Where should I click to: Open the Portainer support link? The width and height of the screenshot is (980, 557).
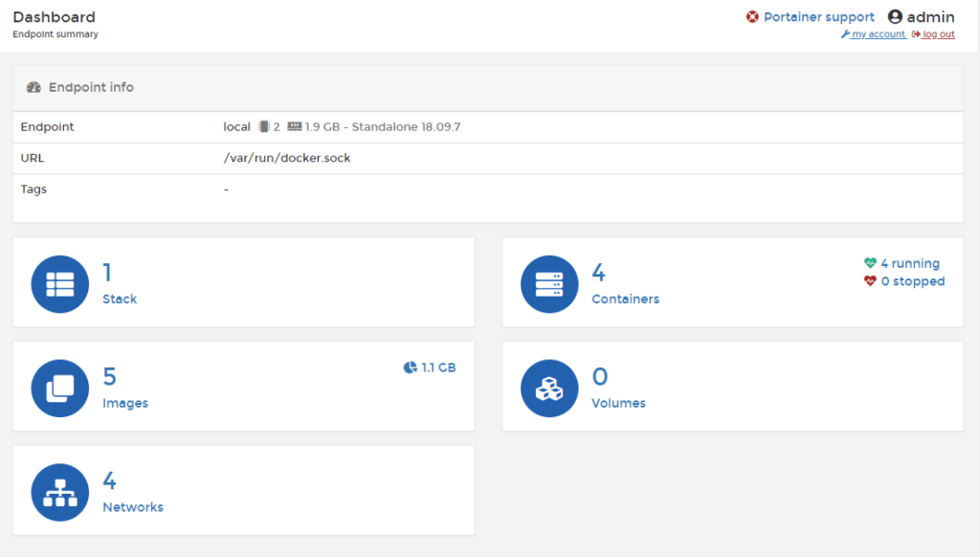point(819,17)
